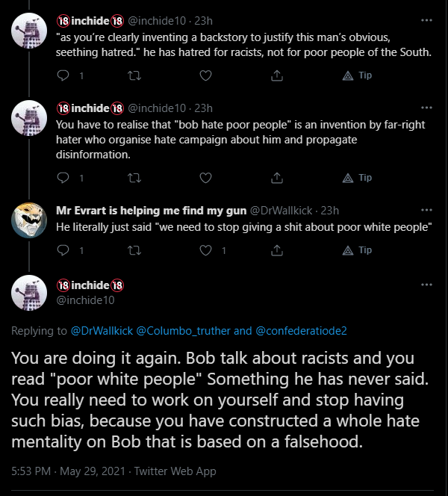The width and height of the screenshot is (448, 496).
Task: Like the disinformation tweet
Action: coord(205,178)
